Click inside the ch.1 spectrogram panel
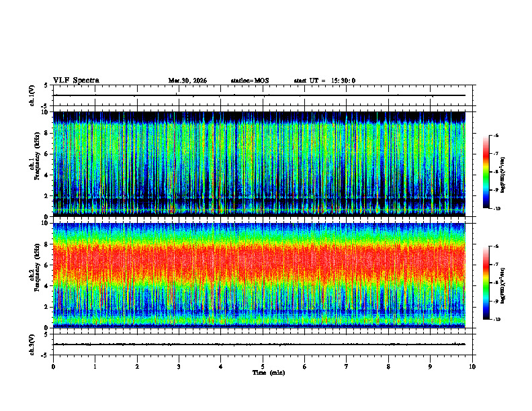Image resolution: width=532 pixels, height=411 pixels. point(259,164)
